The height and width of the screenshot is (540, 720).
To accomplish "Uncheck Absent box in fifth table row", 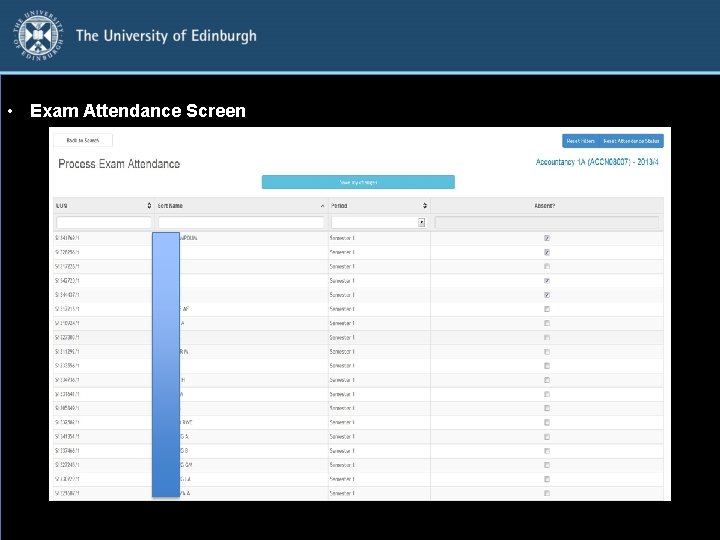I will 547,295.
